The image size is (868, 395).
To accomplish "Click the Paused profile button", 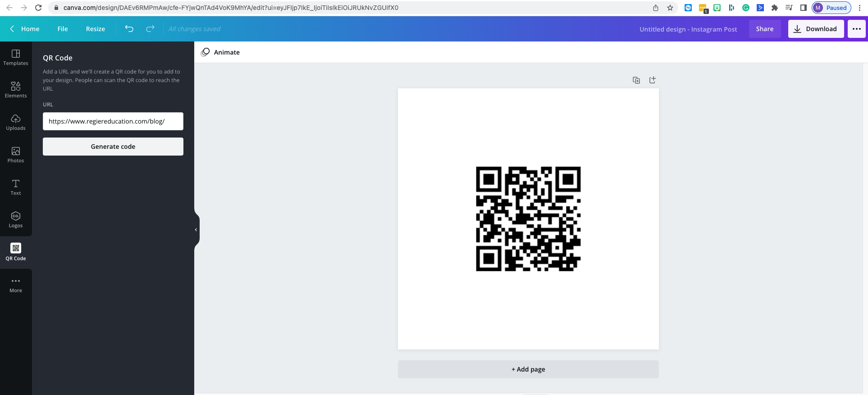I will [831, 8].
